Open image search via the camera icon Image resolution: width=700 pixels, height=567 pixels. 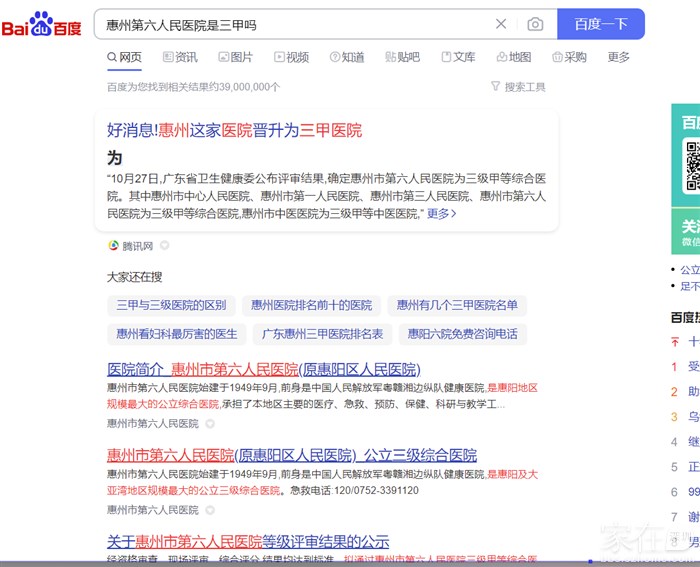pos(535,24)
